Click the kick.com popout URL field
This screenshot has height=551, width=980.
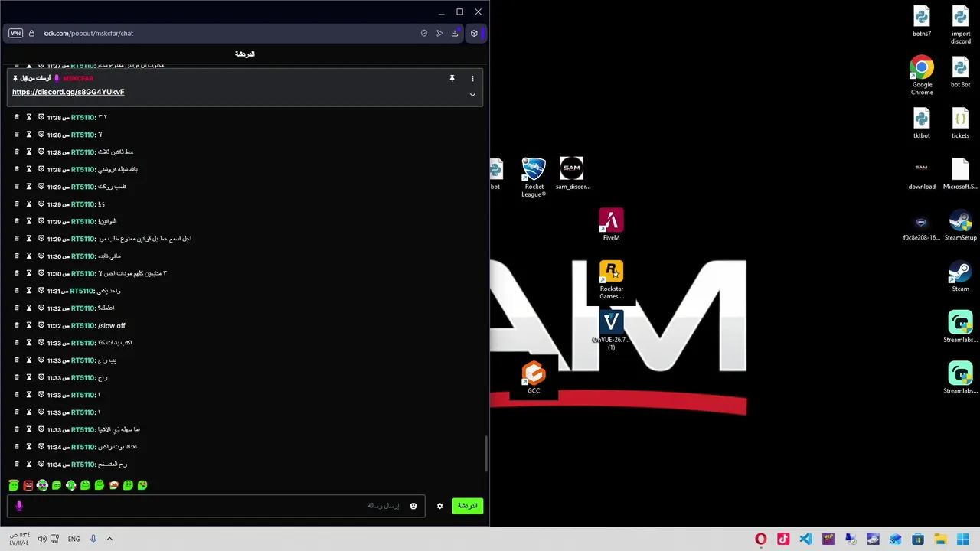[x=88, y=34]
